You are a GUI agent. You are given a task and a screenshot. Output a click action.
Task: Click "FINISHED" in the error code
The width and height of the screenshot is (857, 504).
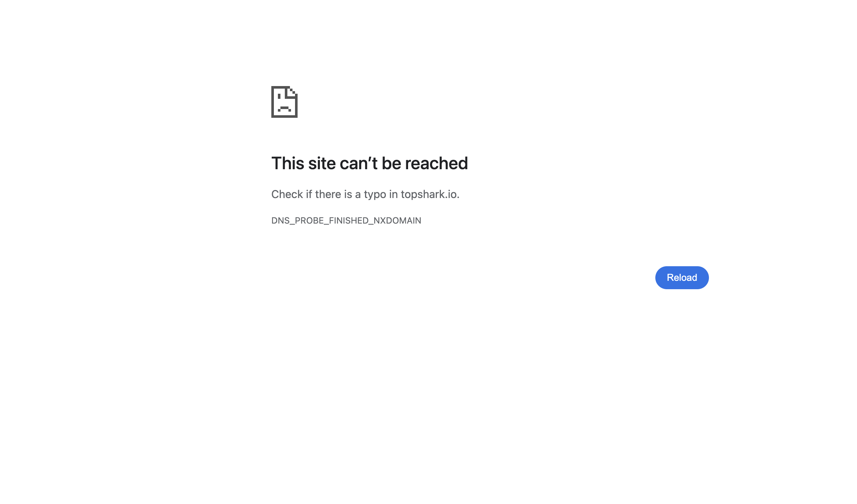tap(349, 221)
